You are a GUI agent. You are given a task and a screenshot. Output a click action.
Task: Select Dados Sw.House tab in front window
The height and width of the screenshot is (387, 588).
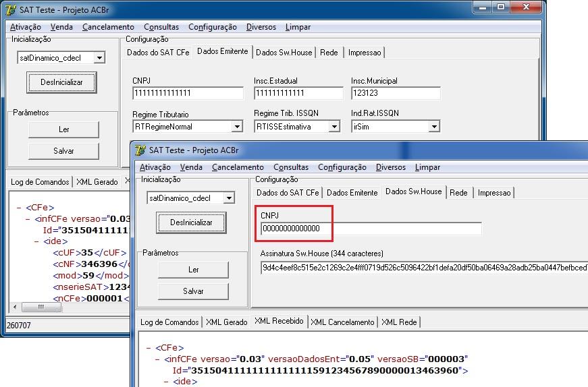click(x=414, y=191)
